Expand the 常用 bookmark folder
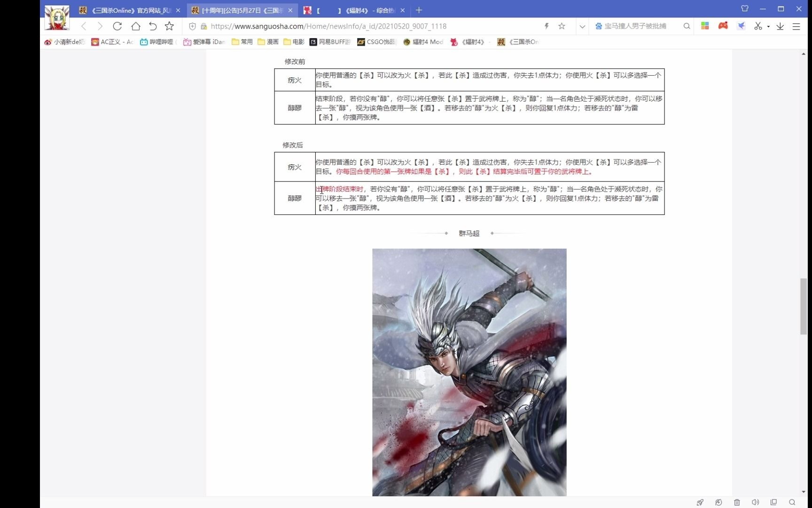This screenshot has width=812, height=508. pos(242,42)
